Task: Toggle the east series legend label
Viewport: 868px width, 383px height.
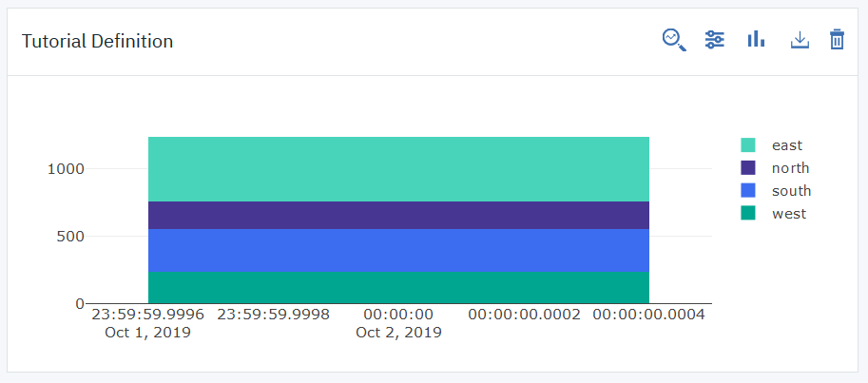Action: pyautogui.click(x=787, y=145)
